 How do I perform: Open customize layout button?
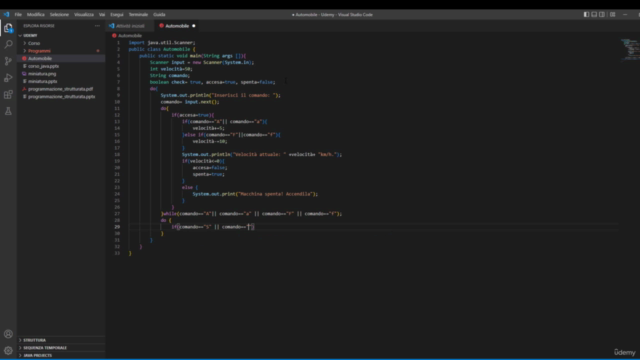(x=612, y=14)
